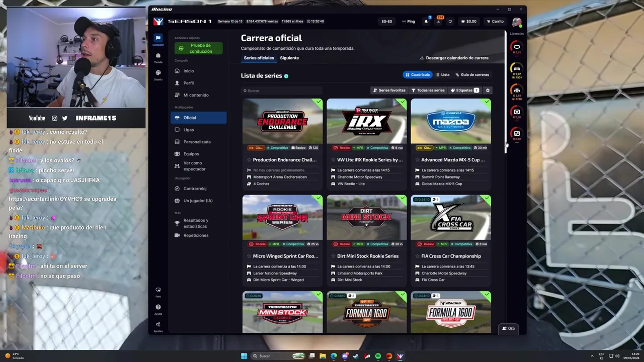644x362 pixels.
Task: Open Mi contenido in the sidebar
Action: click(x=199, y=95)
